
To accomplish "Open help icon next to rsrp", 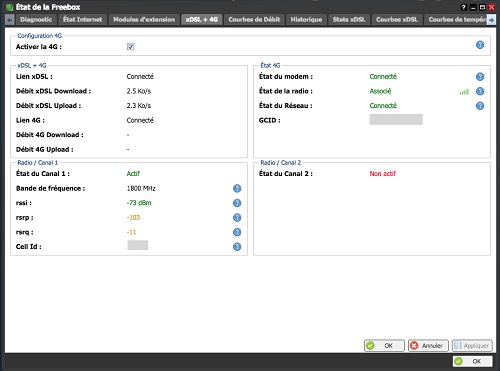I will click(237, 218).
